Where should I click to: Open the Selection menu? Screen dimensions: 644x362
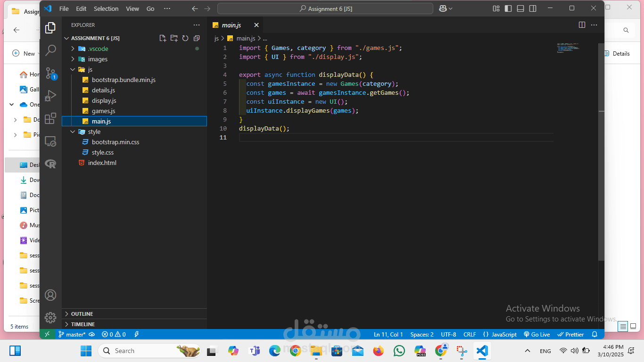106,8
